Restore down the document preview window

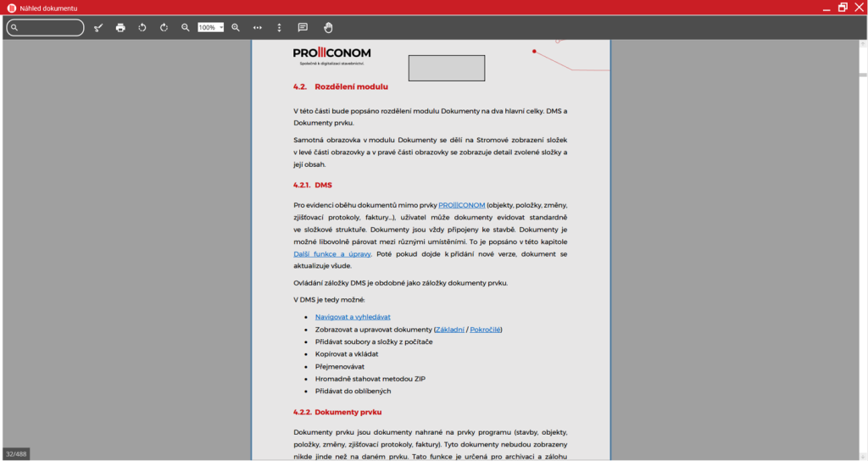[x=843, y=8]
